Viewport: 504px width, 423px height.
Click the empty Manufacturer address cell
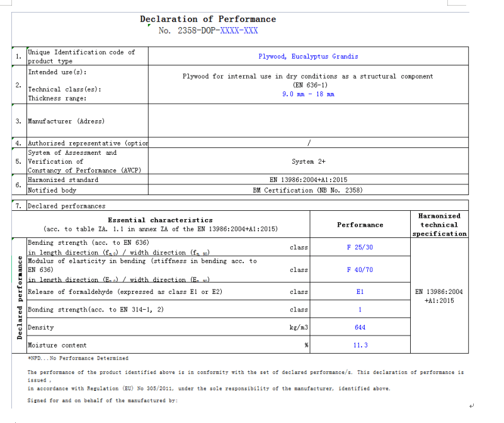point(308,121)
